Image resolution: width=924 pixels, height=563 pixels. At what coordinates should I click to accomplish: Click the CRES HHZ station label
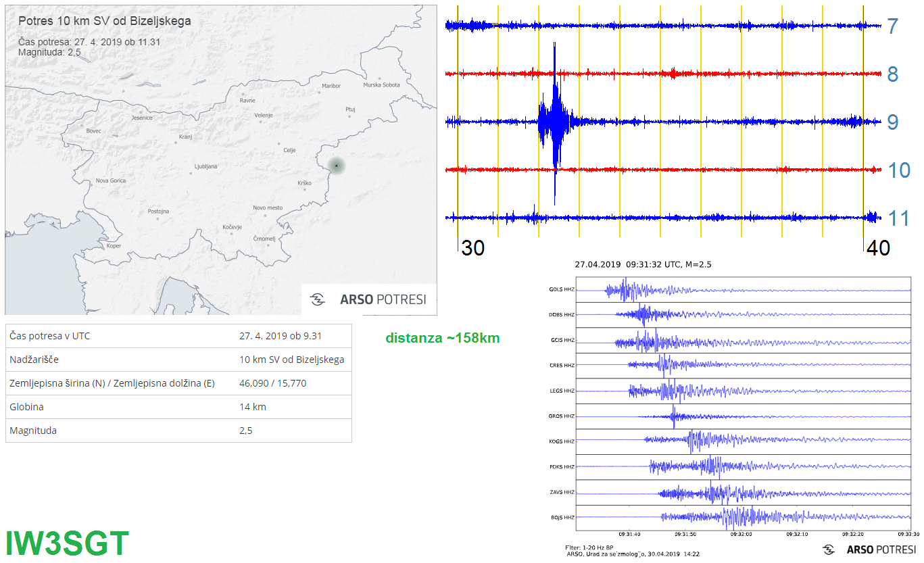tap(562, 366)
